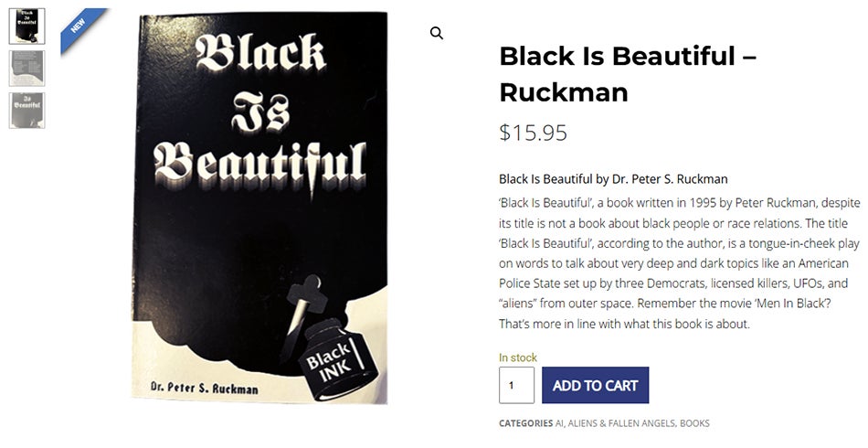
Task: Click the In stock status text
Action: coord(518,357)
